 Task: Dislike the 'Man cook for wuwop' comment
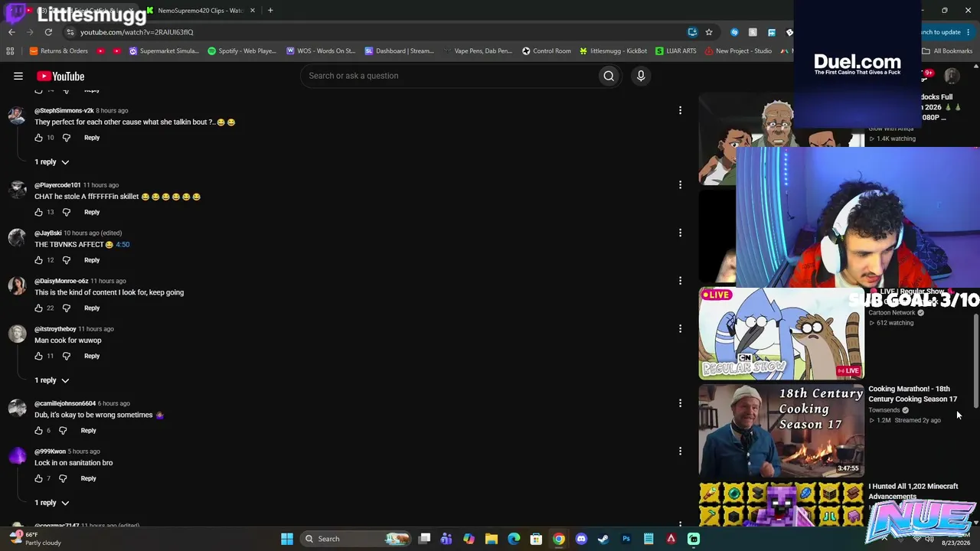click(66, 356)
